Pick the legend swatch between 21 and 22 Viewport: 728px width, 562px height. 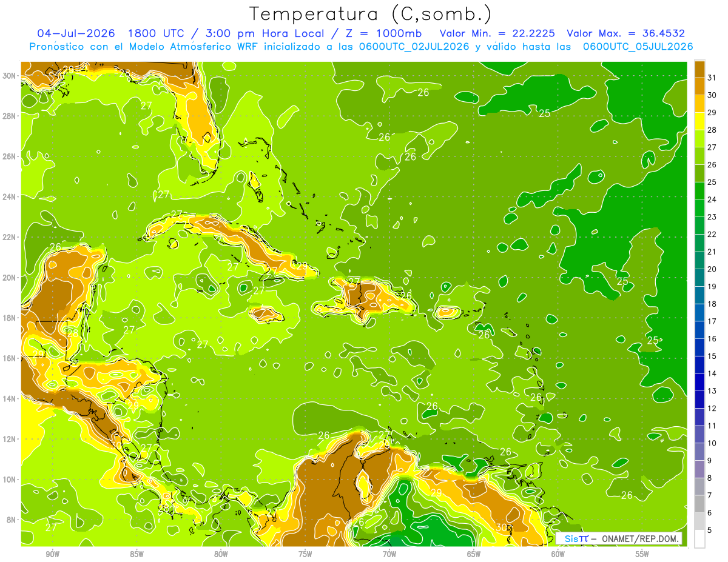pyautogui.click(x=699, y=243)
